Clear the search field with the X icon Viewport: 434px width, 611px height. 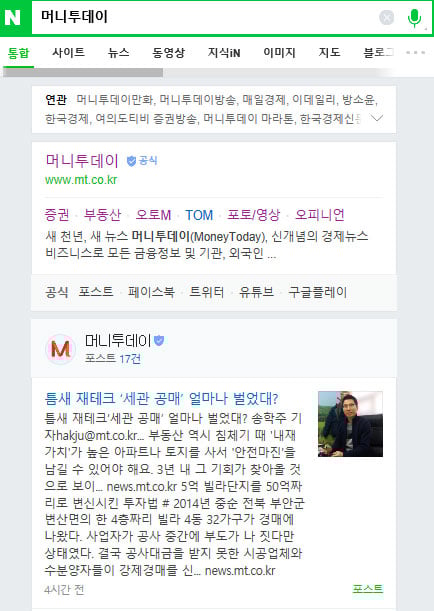pyautogui.click(x=386, y=18)
